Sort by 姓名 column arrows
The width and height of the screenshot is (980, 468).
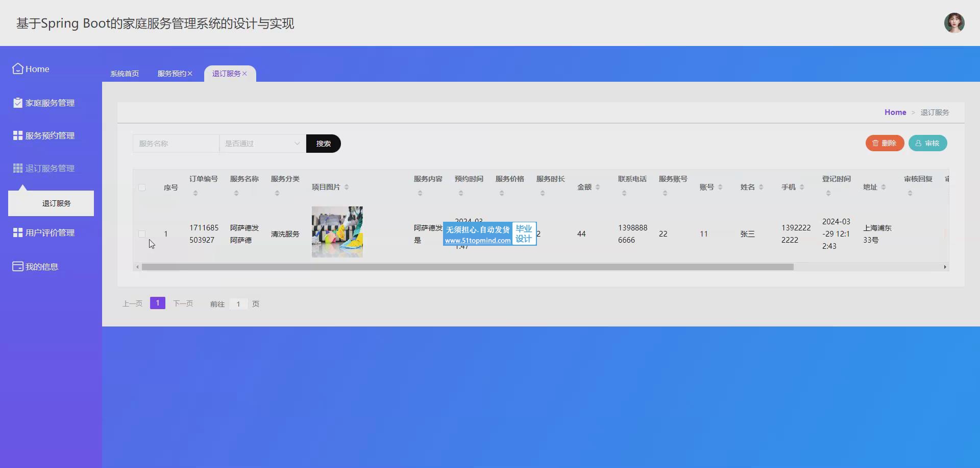coord(761,187)
